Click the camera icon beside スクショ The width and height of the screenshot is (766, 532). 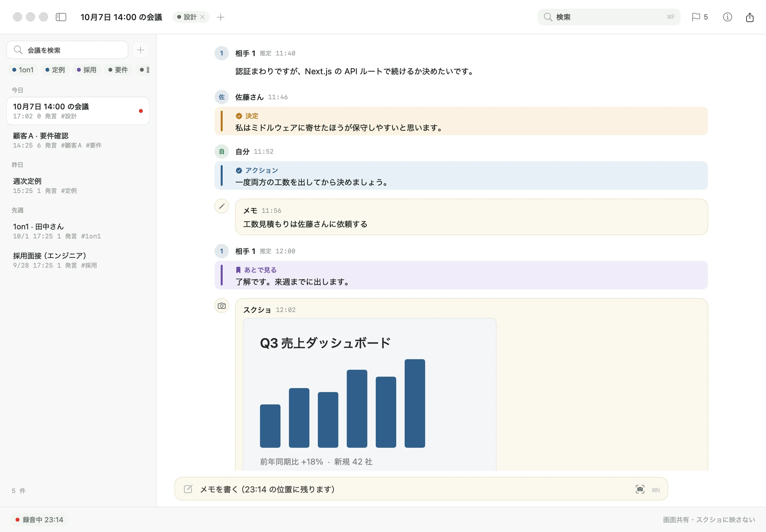click(221, 306)
